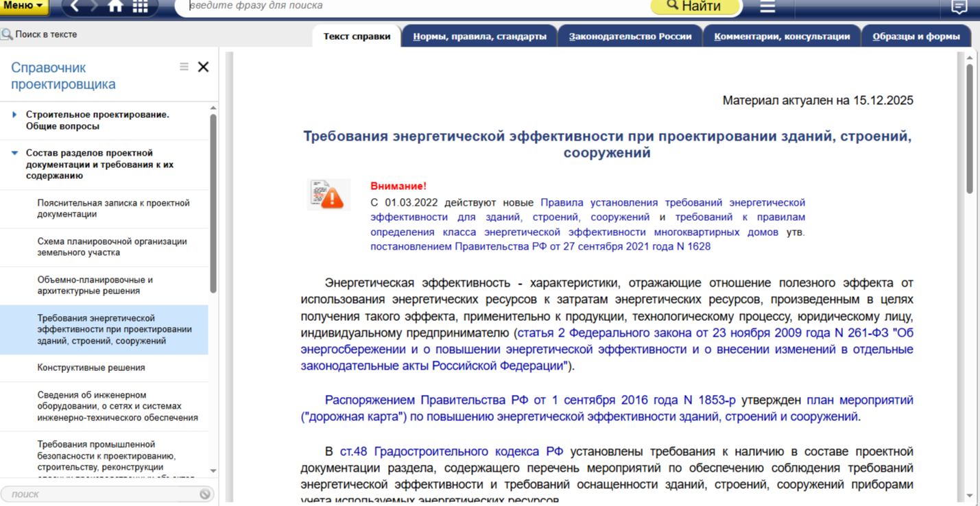
Task: Open the grid apps icon
Action: coord(140,7)
